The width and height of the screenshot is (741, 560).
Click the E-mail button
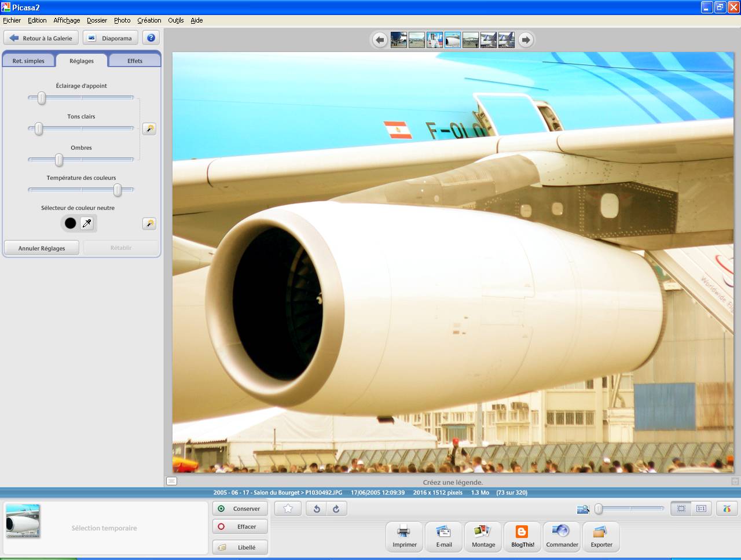pyautogui.click(x=444, y=536)
